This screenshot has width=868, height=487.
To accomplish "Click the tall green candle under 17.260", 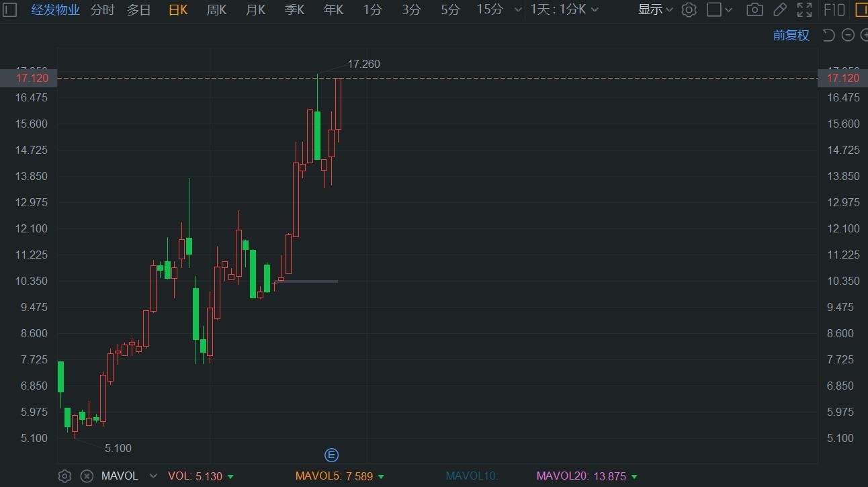I will point(317,135).
